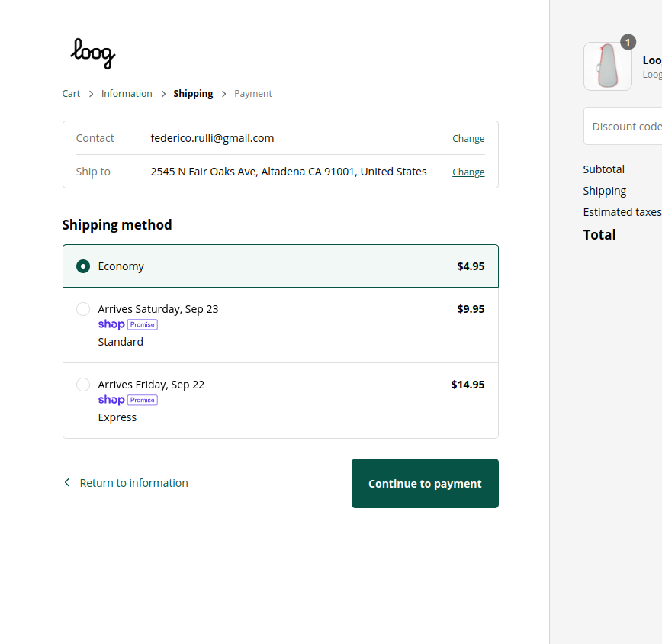This screenshot has height=644, width=662.
Task: Click the Total label in order summary
Action: (599, 235)
